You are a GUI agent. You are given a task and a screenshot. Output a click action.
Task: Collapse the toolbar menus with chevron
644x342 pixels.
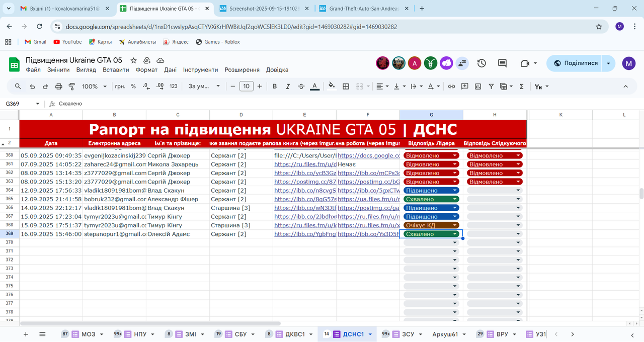point(626,87)
